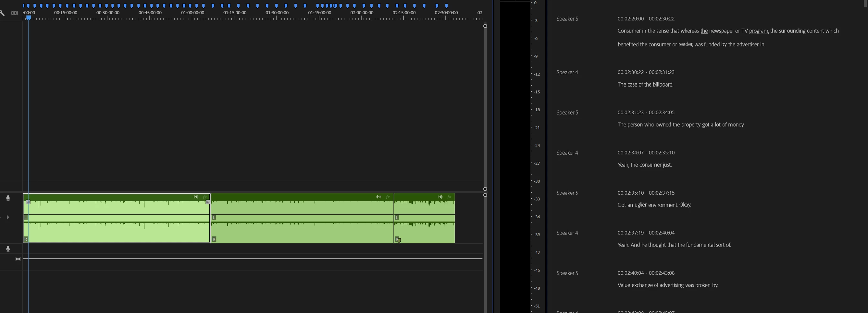Click R channel label on middle clip
Viewport: 868px width, 313px height.
click(x=214, y=239)
